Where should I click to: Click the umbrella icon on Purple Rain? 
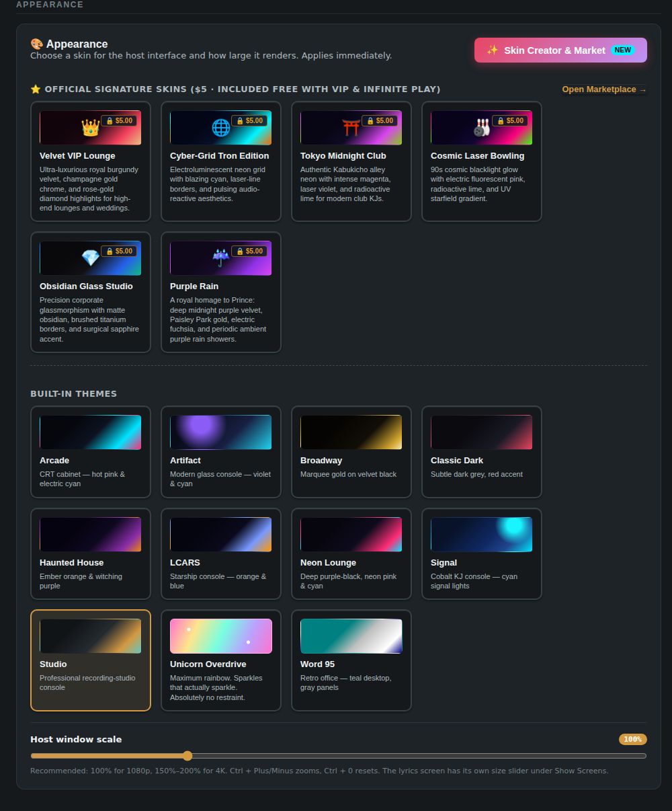(x=221, y=258)
